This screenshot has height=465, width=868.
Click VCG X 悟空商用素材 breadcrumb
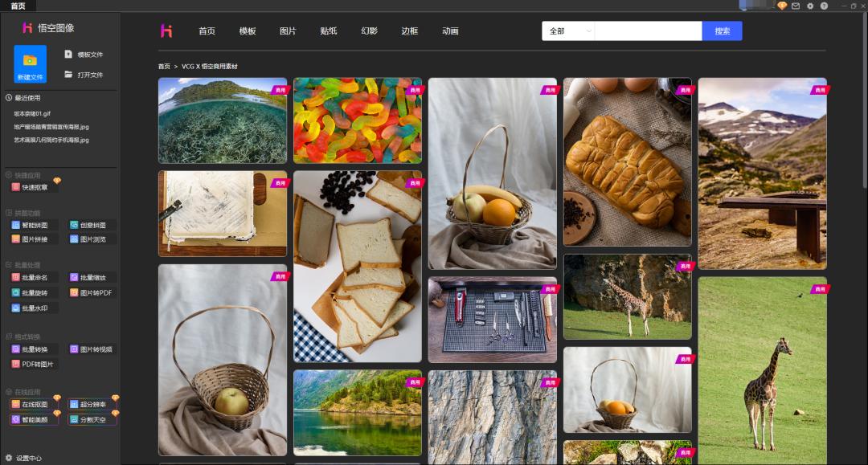click(209, 67)
